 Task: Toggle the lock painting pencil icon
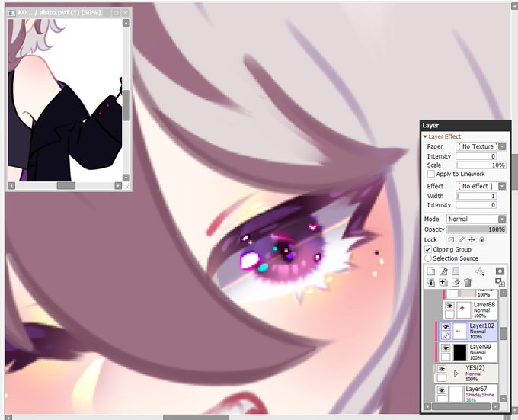click(x=462, y=239)
